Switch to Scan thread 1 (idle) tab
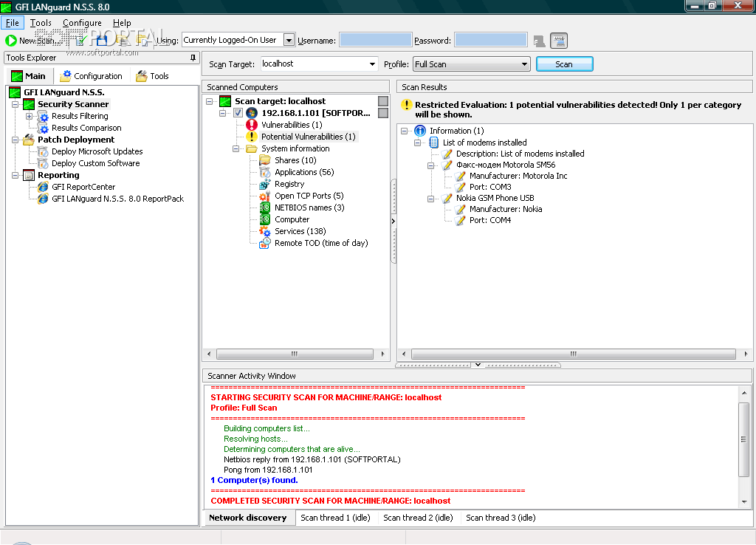The width and height of the screenshot is (756, 545). [336, 518]
